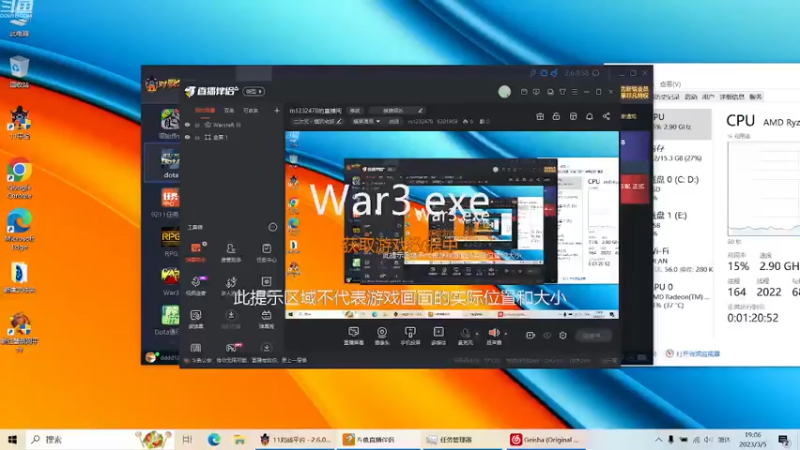Select War3 in 11 platform list

point(170,281)
